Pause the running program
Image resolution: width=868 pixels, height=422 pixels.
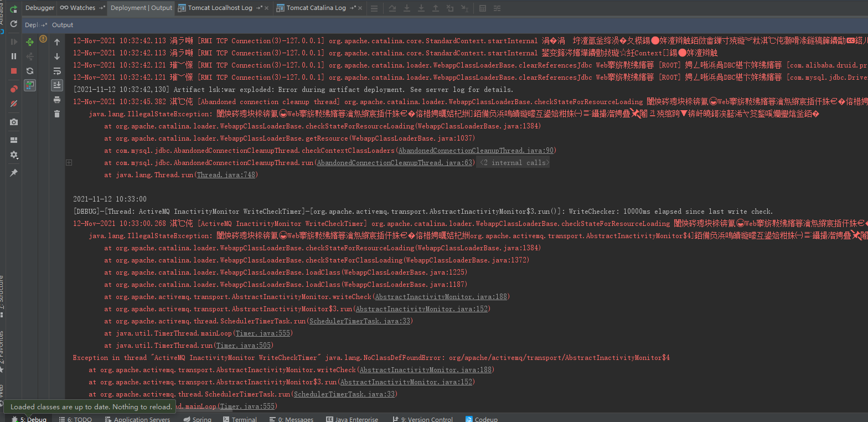pos(14,56)
